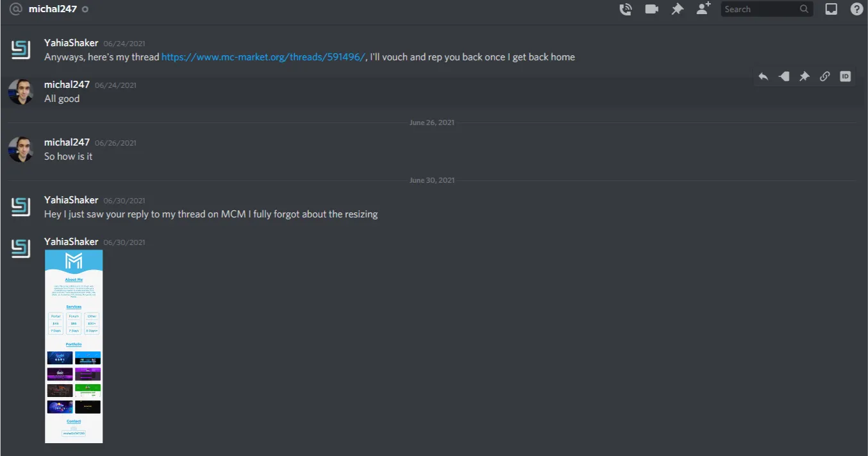Open the attached portfolio image
This screenshot has height=456, width=868.
[74, 346]
